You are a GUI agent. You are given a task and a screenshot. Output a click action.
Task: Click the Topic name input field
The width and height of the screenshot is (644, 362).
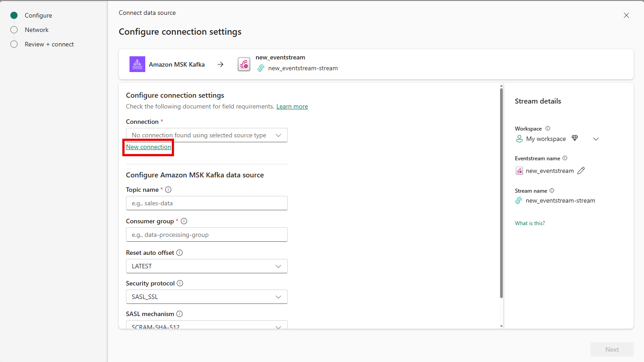tap(207, 203)
